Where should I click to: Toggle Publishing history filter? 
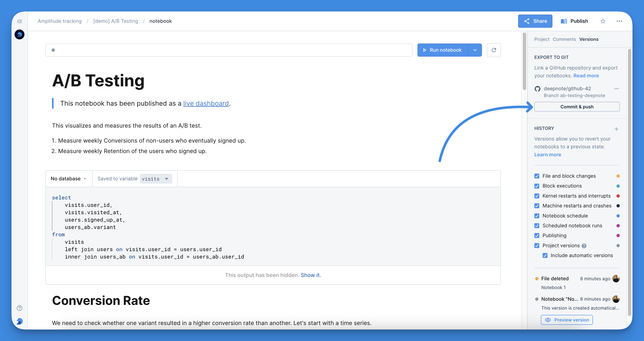pos(537,236)
